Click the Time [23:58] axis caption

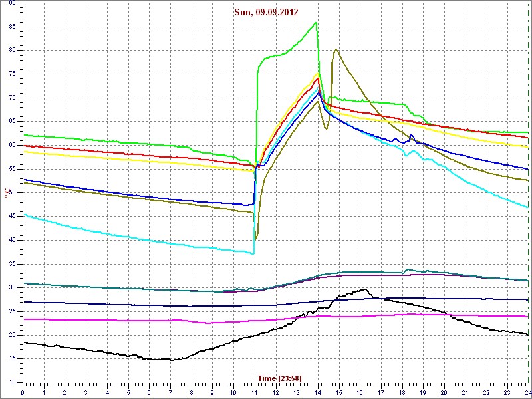pyautogui.click(x=279, y=378)
